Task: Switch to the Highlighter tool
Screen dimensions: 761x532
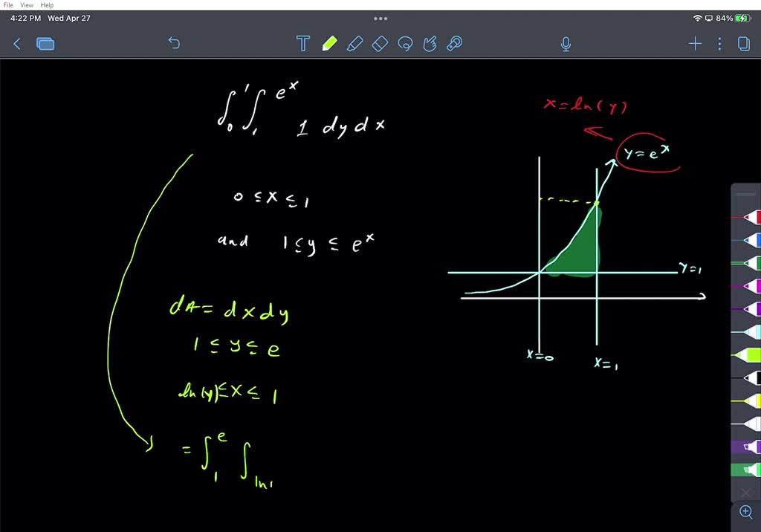Action: (354, 44)
